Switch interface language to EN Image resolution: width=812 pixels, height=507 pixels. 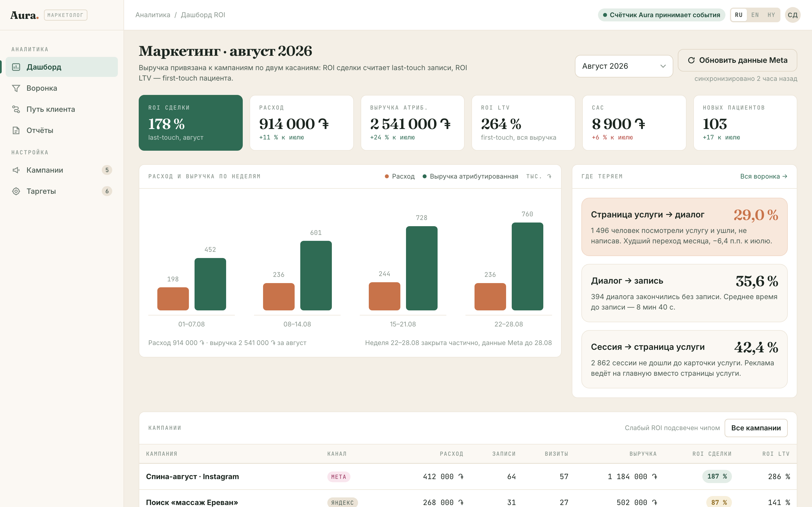755,15
